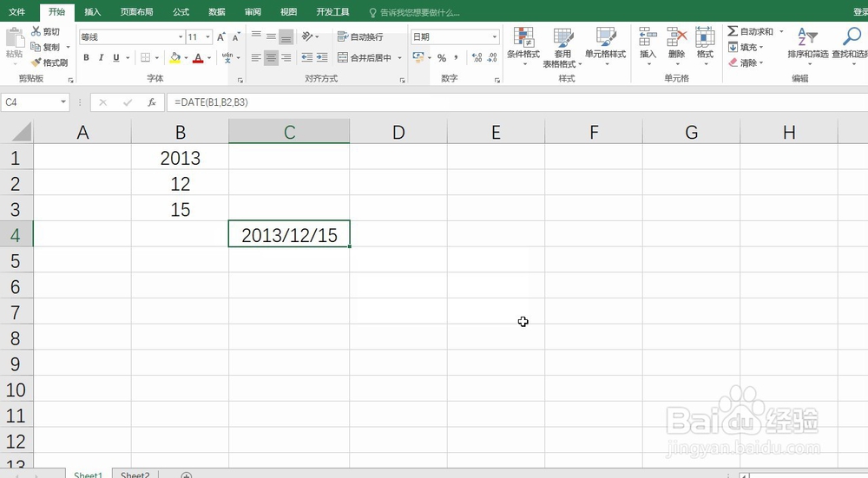868x478 pixels.
Task: Align text right
Action: tap(286, 57)
